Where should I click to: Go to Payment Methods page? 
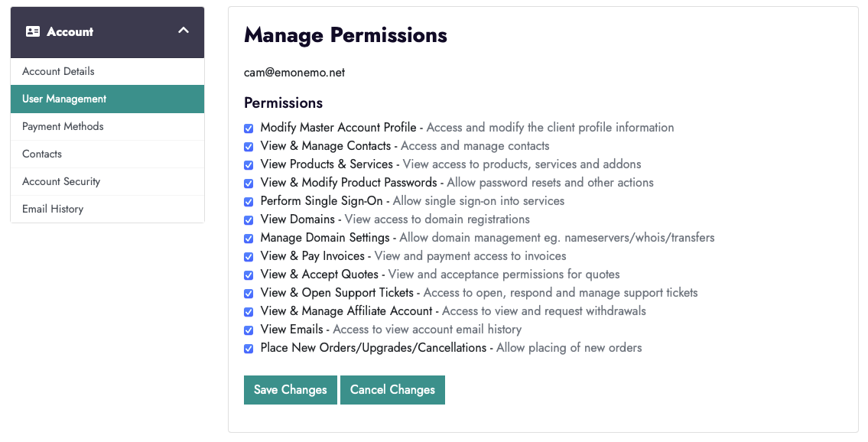tap(63, 126)
